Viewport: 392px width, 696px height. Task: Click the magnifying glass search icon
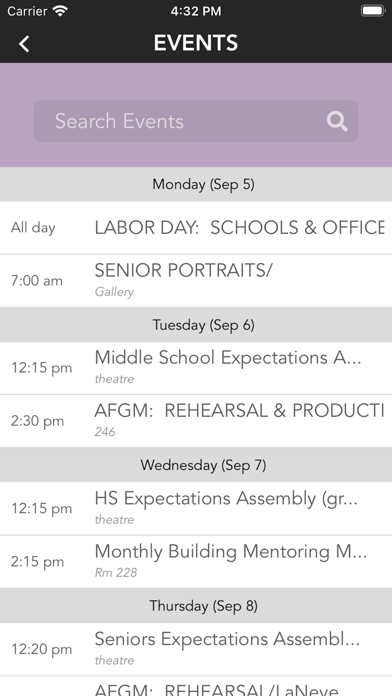[x=337, y=121]
